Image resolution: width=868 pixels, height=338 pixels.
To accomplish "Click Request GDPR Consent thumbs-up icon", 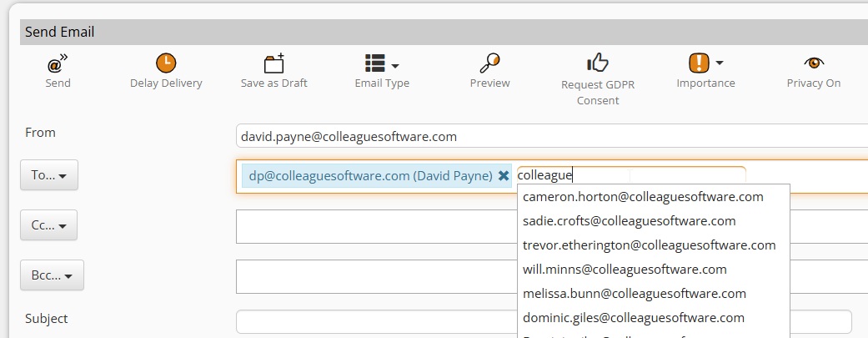I will tap(598, 63).
